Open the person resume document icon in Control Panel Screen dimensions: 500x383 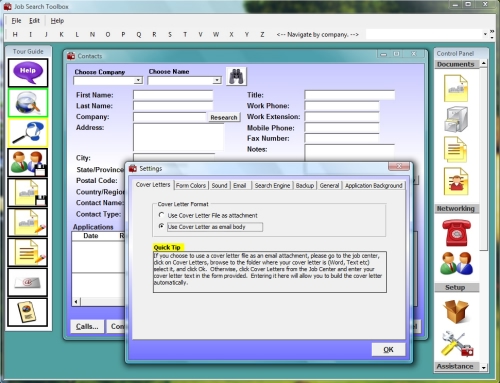click(456, 181)
